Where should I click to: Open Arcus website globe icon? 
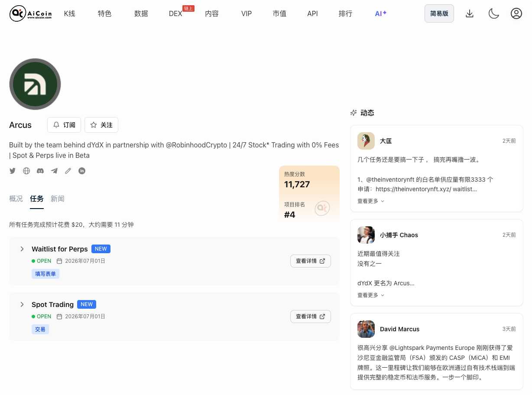tap(26, 171)
